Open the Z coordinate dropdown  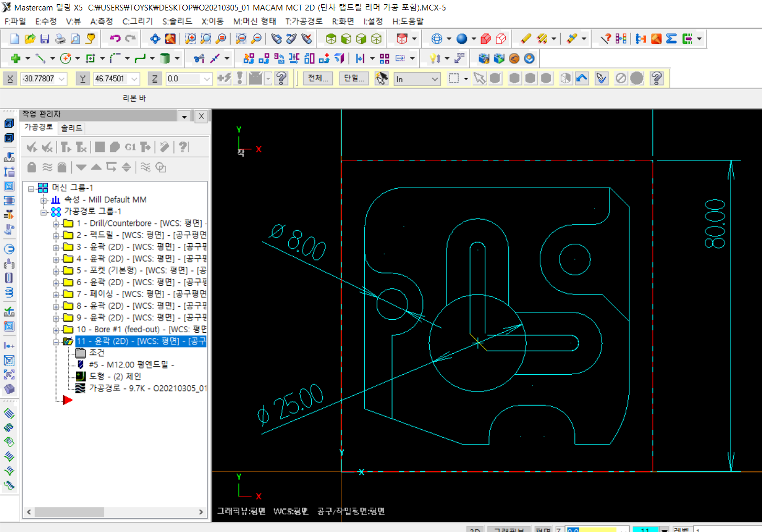[x=206, y=79]
